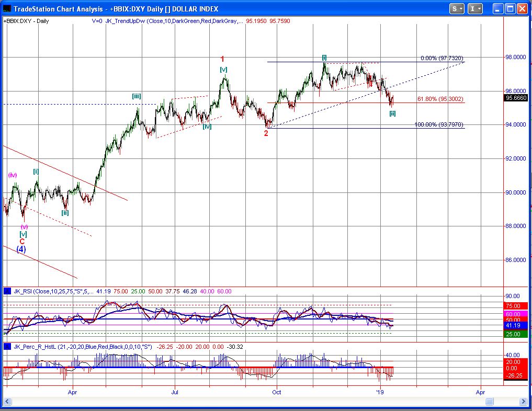
Task: Click the blue status icon beside JK_Perc_R_HstL
Action: 7,347
